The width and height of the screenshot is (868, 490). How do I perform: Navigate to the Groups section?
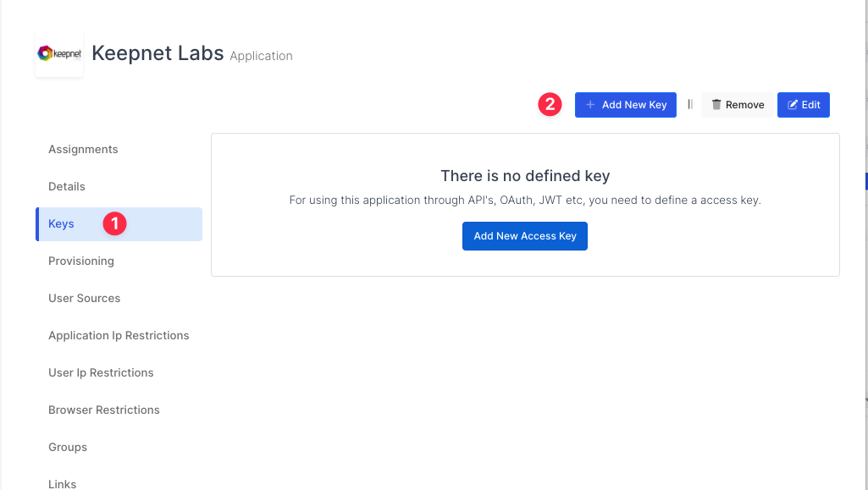(68, 448)
